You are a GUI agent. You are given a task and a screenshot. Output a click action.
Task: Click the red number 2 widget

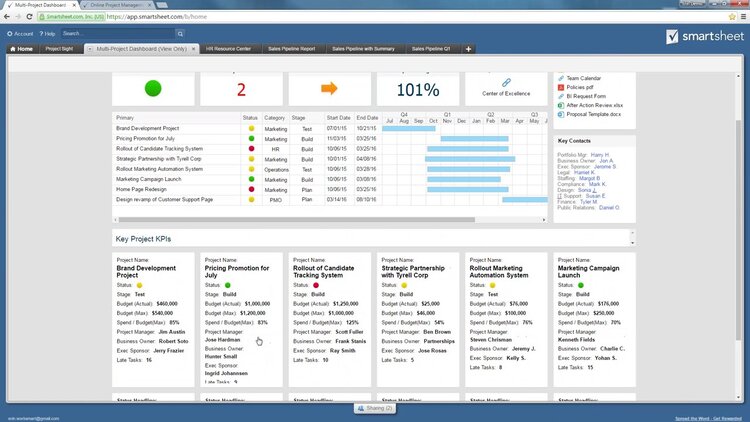coord(241,90)
